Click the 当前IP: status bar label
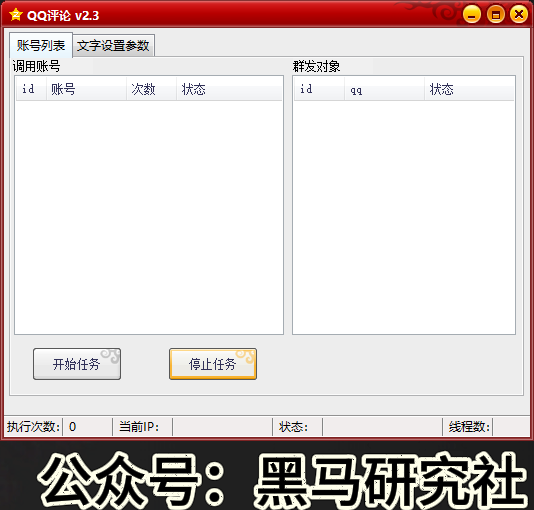This screenshot has width=534, height=510. click(x=139, y=427)
